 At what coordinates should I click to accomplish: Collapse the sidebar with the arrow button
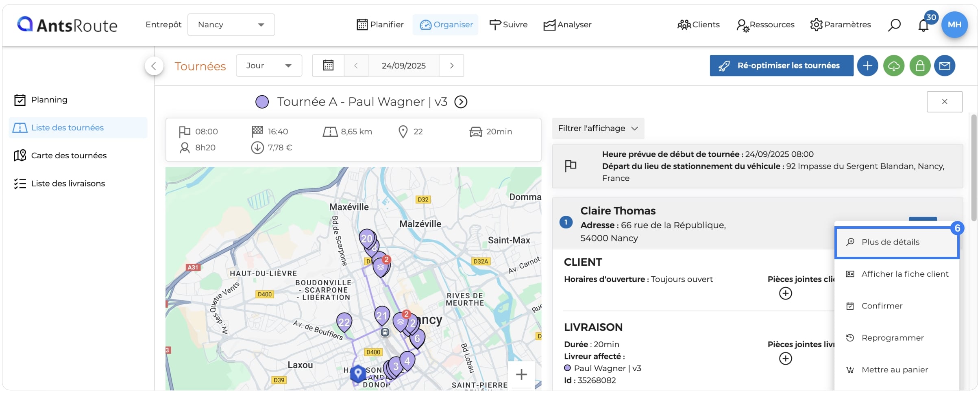coord(154,66)
